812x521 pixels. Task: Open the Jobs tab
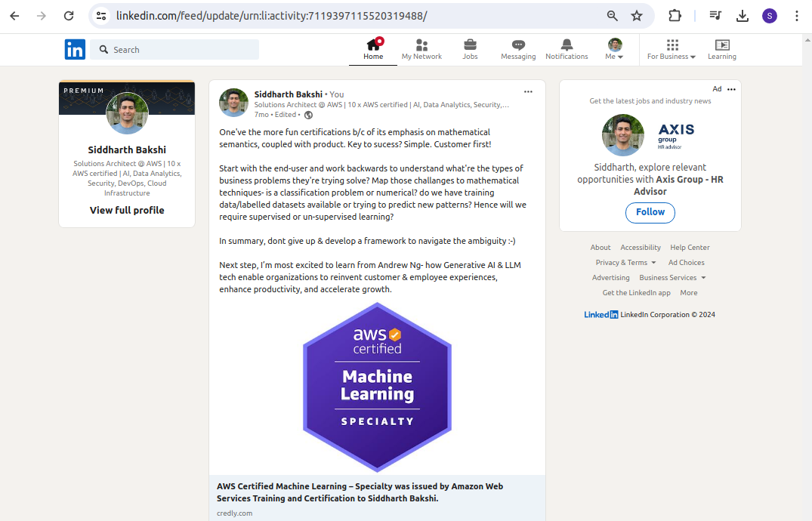[x=470, y=50]
